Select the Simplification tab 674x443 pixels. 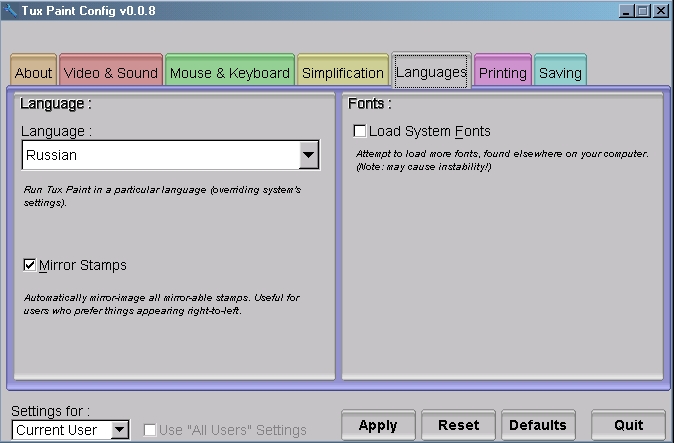(x=343, y=73)
